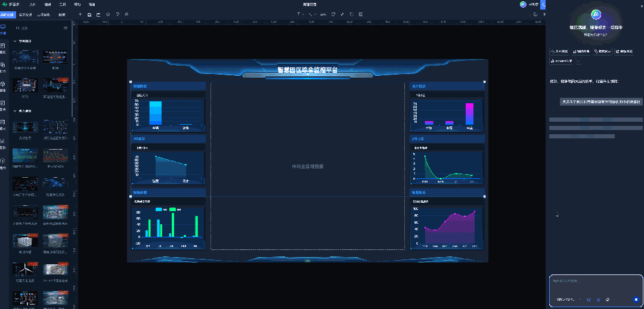
Task: Open the line tool dropdown arrow
Action: (x=315, y=14)
